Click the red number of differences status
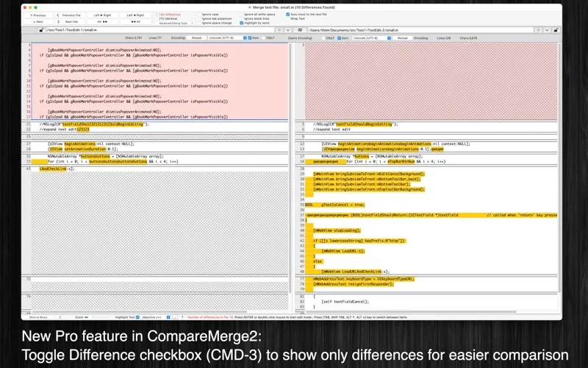This screenshot has width=588, height=368. 210,317
